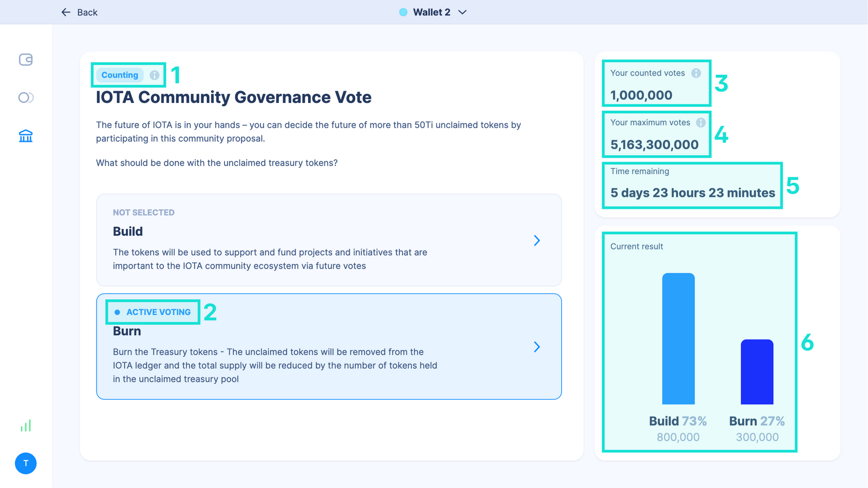Click the green bar chart sidebar icon
Image resolution: width=868 pixels, height=488 pixels.
[25, 426]
